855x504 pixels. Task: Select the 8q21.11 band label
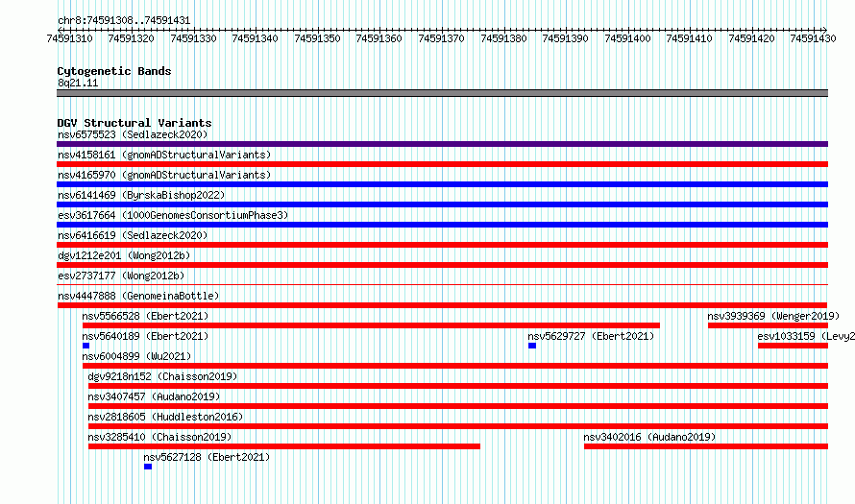pos(78,83)
